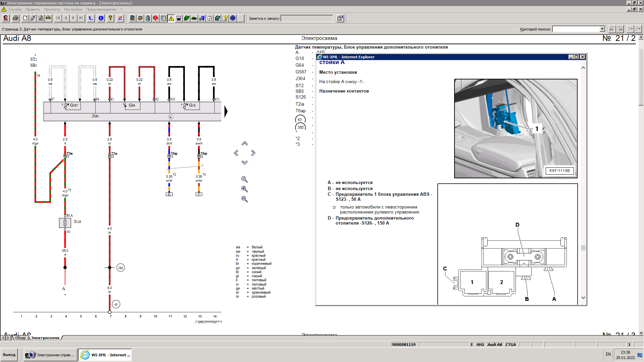This screenshot has width=644, height=362.
Task: Zoom in with plus magnifier icon
Action: (245, 189)
